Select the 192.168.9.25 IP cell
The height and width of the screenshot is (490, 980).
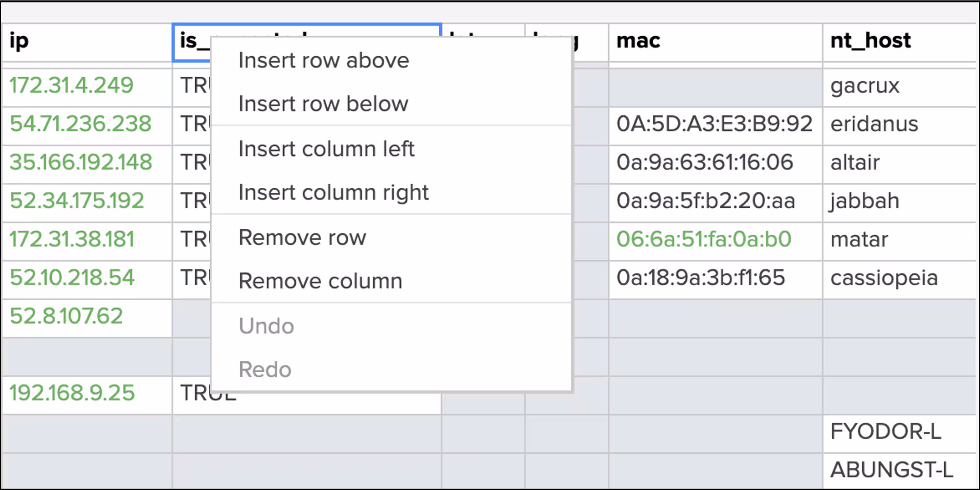(72, 393)
